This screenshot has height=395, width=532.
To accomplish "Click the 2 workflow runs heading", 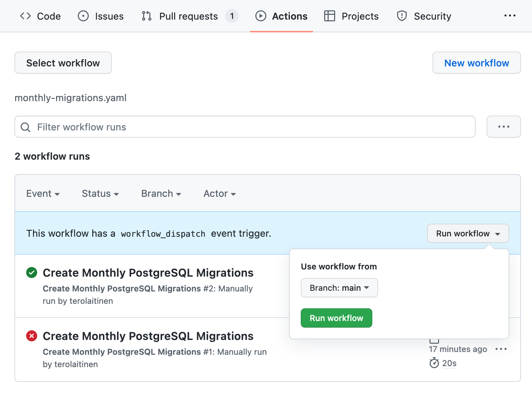I will (x=52, y=156).
